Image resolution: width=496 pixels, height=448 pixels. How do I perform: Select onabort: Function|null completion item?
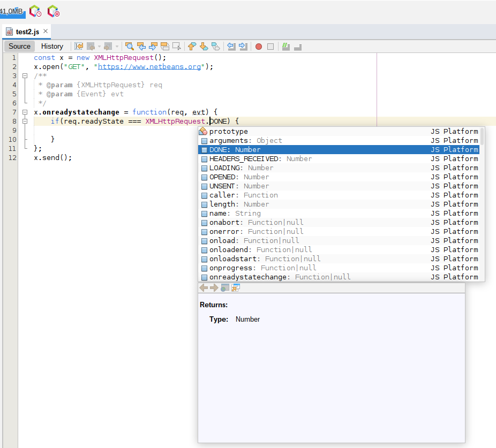pos(339,222)
